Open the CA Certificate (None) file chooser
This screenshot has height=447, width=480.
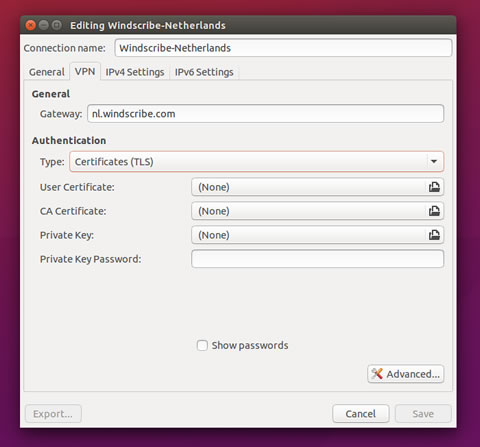click(317, 211)
